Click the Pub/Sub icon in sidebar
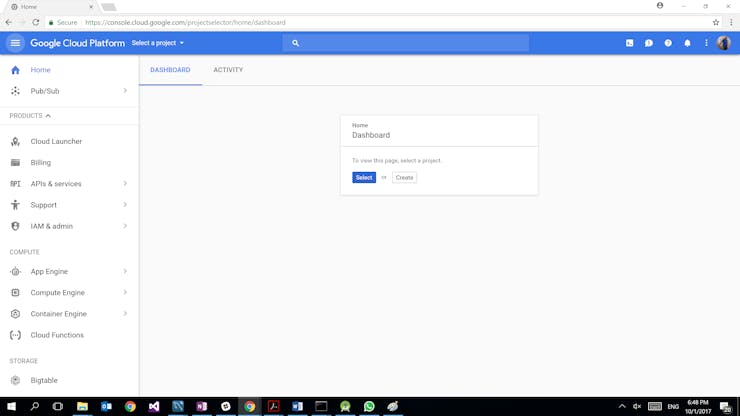This screenshot has width=740, height=416. tap(15, 91)
